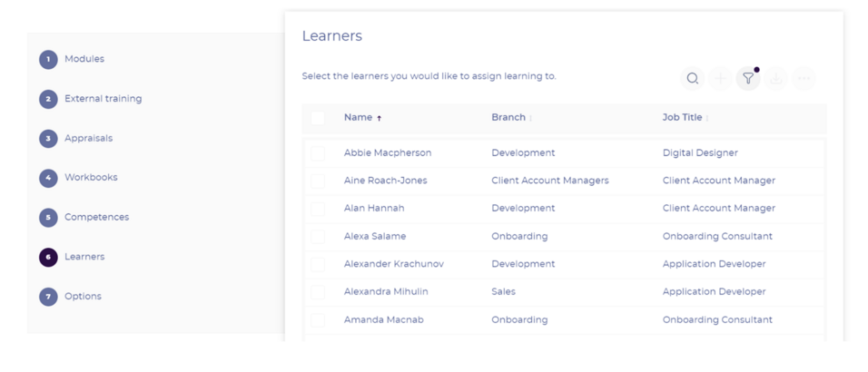Screen dimensions: 868x372
Task: Click the Aine Roach-Jones table row
Action: click(563, 181)
